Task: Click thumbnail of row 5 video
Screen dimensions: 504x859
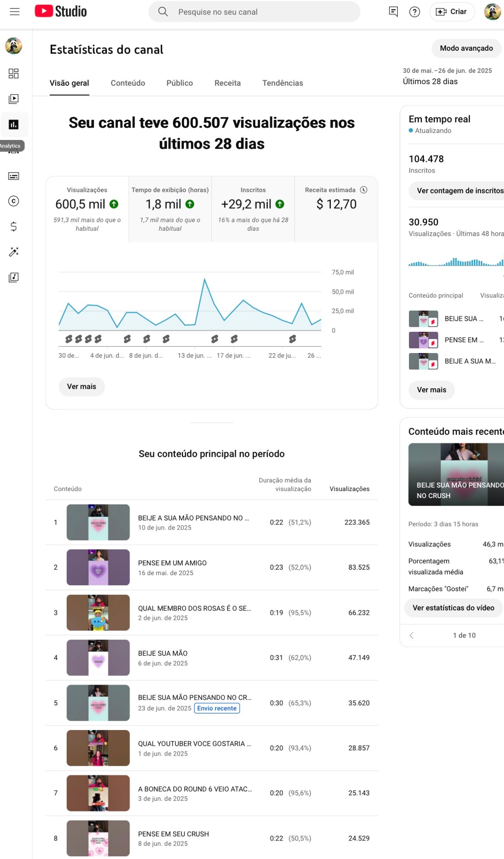Action: click(x=98, y=703)
